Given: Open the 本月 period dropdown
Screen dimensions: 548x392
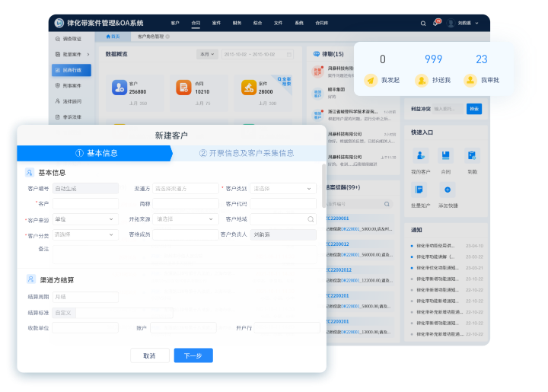Looking at the screenshot, I should pyautogui.click(x=207, y=55).
